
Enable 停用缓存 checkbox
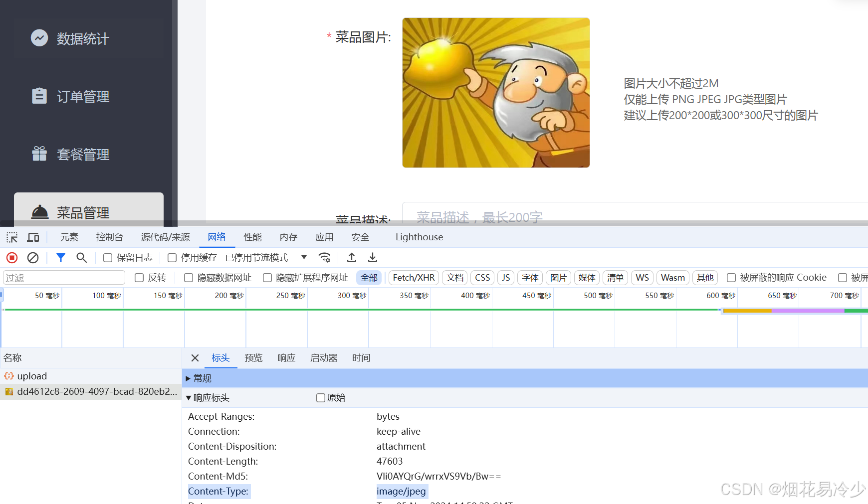point(172,258)
